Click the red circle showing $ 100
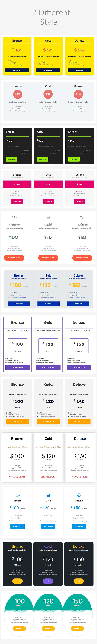Viewport: 97px width, 644px height. 18,94
